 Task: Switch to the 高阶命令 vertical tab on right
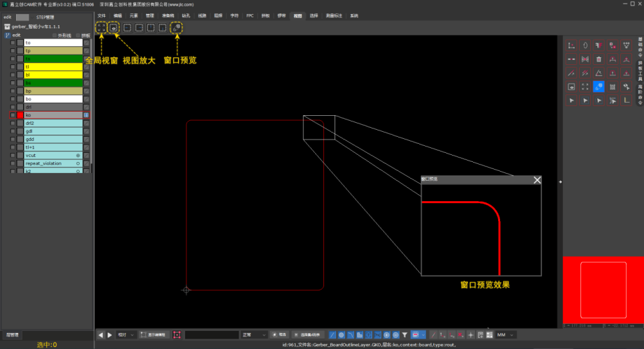coord(641,95)
